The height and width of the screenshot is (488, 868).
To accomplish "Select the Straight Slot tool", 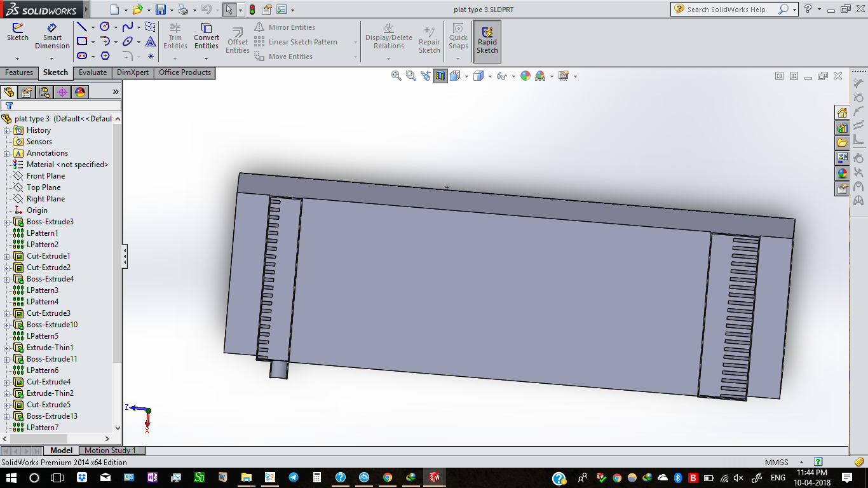I will tap(82, 56).
